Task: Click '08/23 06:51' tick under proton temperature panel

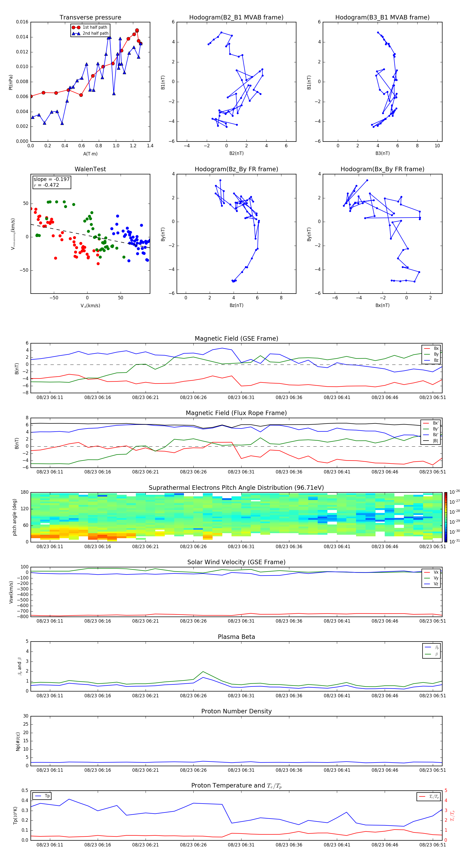Action: click(x=433, y=845)
